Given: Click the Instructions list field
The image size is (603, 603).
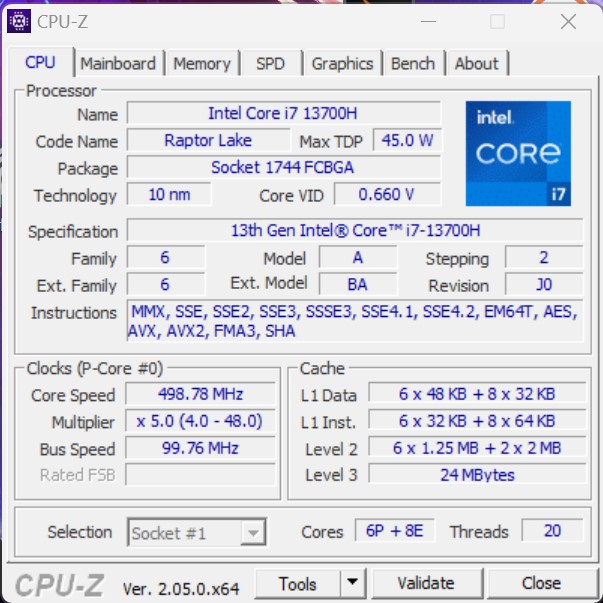Looking at the screenshot, I should pos(355,321).
